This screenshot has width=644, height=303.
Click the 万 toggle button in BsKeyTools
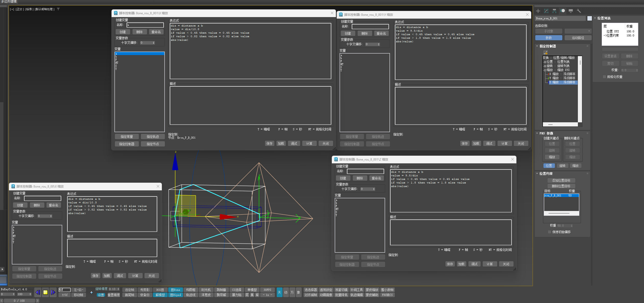coord(292,292)
